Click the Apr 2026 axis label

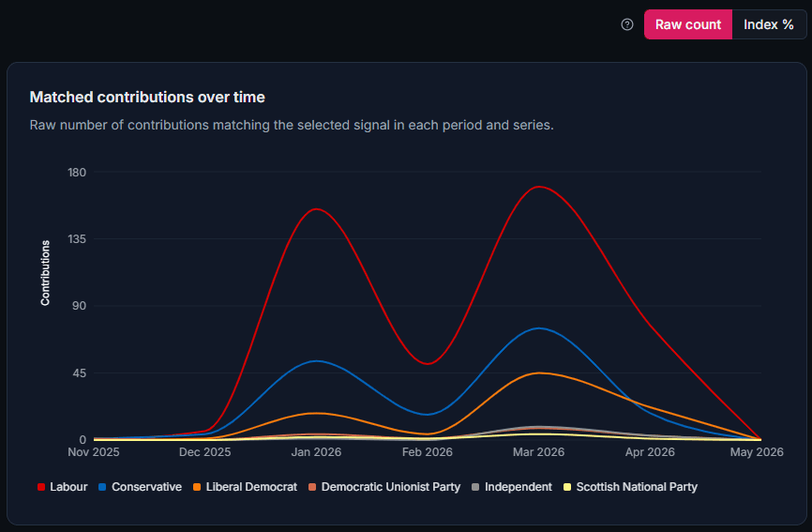coord(650,452)
